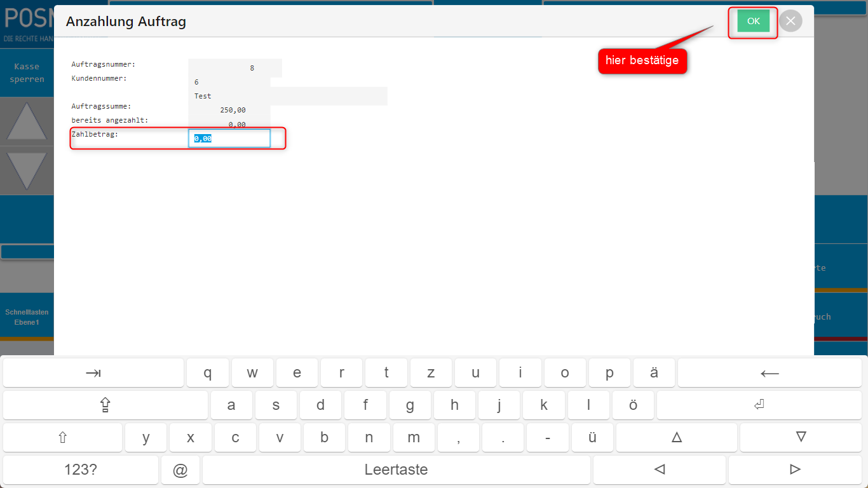Open Schnelltasten Ebene1 in the sidebar

[x=27, y=317]
